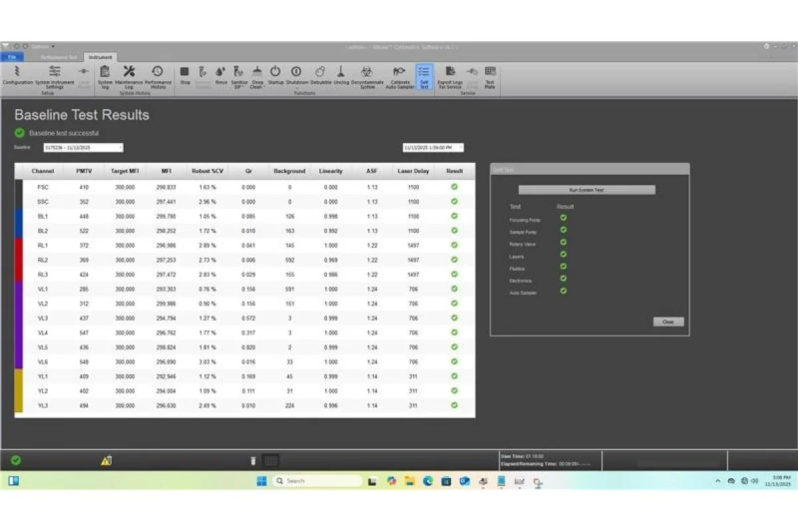Open the Maintenance Log
This screenshot has height=532, width=798.
(x=129, y=74)
